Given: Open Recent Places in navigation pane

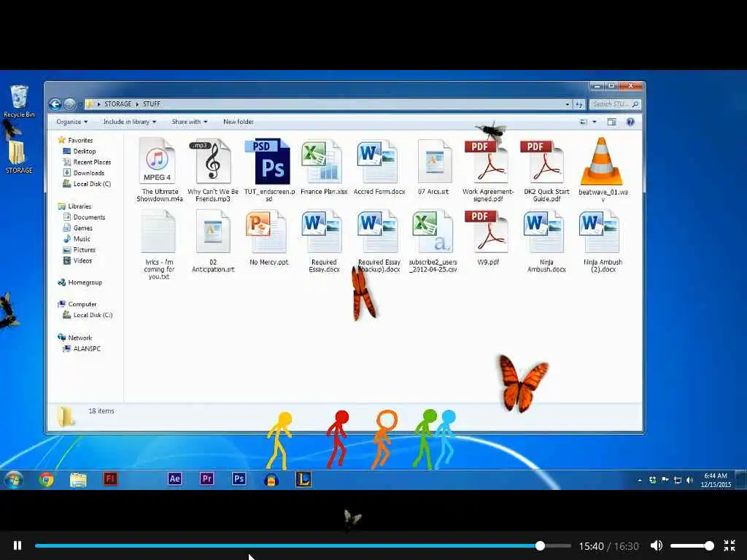Looking at the screenshot, I should (87, 162).
